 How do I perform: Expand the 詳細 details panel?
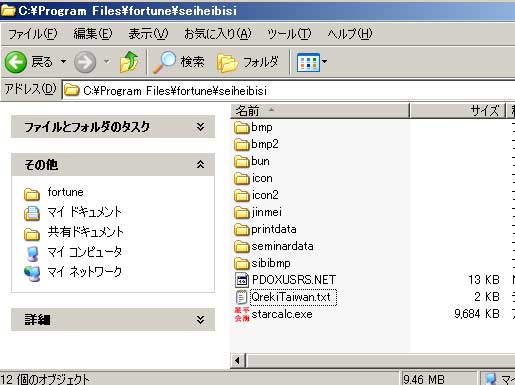coord(200,320)
